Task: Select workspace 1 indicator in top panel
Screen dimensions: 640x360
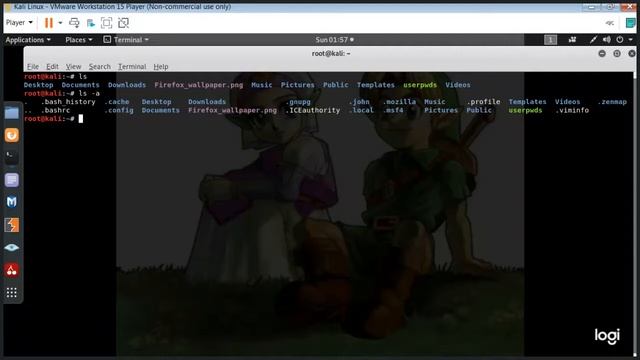Action: click(x=550, y=40)
